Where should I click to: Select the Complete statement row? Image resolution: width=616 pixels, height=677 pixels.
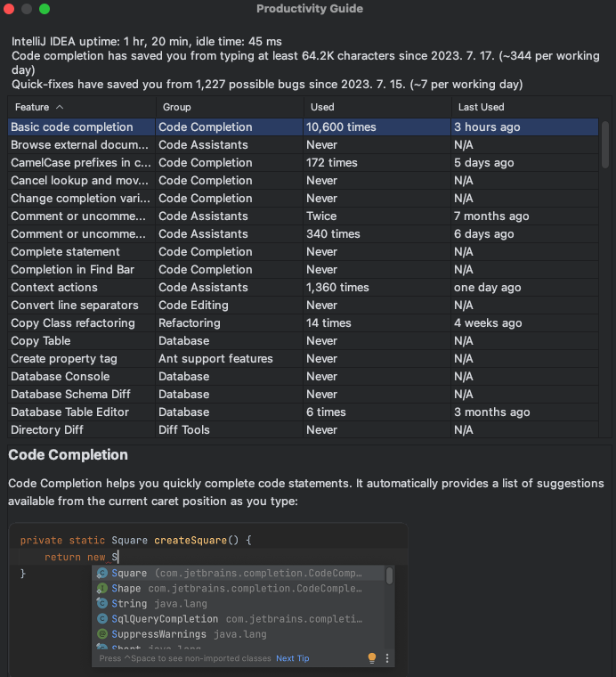click(x=303, y=252)
